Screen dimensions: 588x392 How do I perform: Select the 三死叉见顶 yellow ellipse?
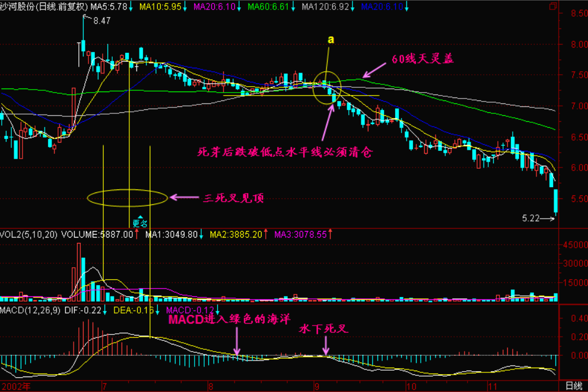pyautogui.click(x=128, y=197)
